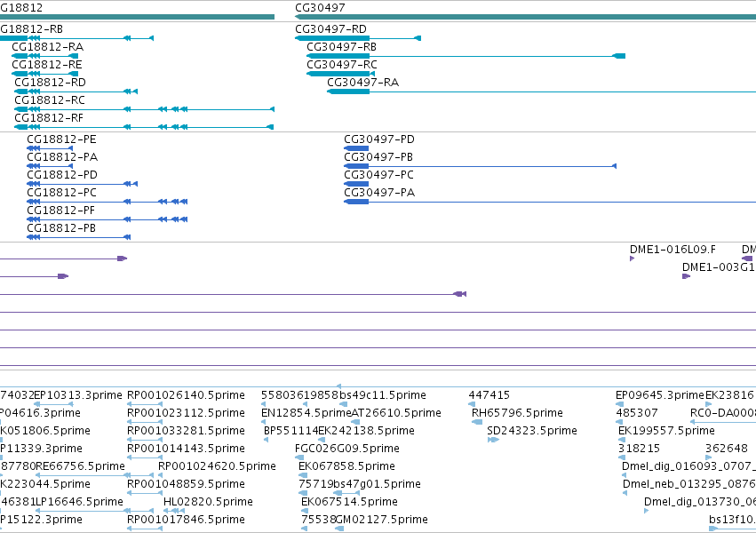Select the CG18812-PF protein label

(61, 211)
